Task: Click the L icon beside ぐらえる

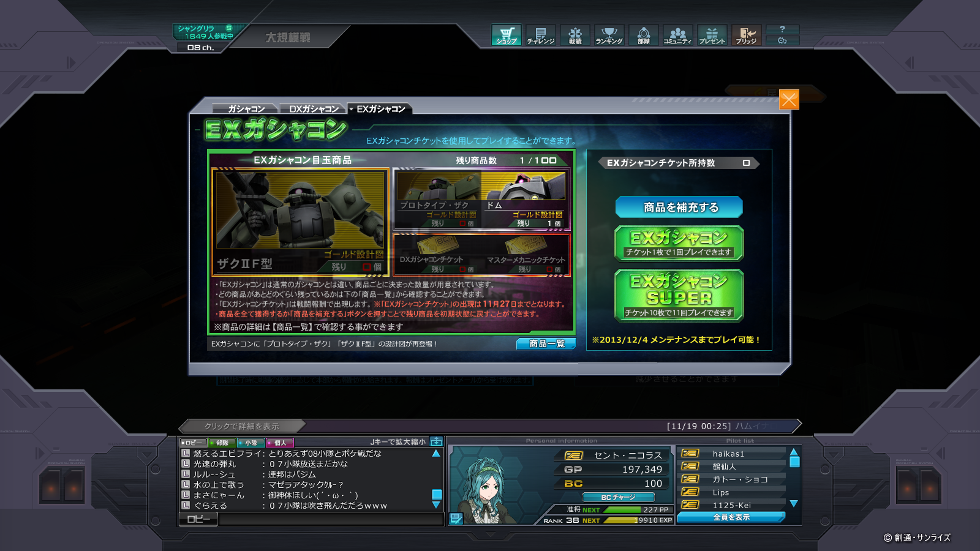Action: coord(186,505)
